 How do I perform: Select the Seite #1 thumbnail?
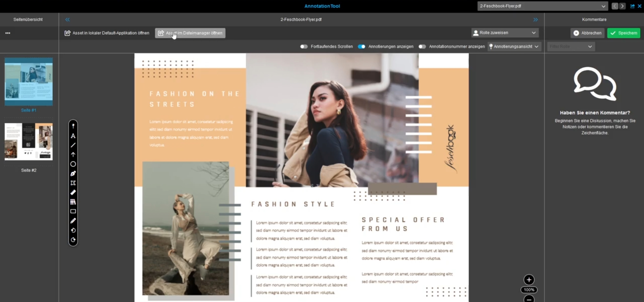coord(29,81)
